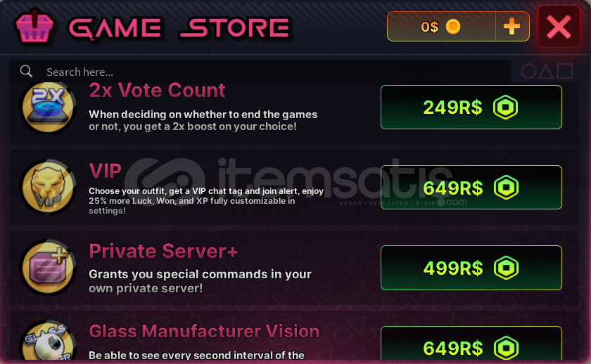Click the Robux icon on 249R$ button
591x364 pixels.
click(505, 108)
